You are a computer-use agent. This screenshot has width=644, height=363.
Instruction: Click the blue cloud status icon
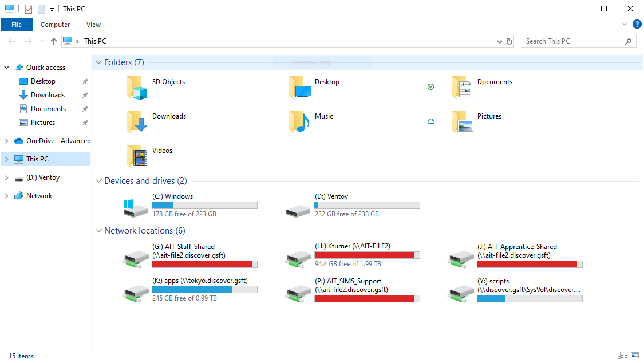(431, 121)
